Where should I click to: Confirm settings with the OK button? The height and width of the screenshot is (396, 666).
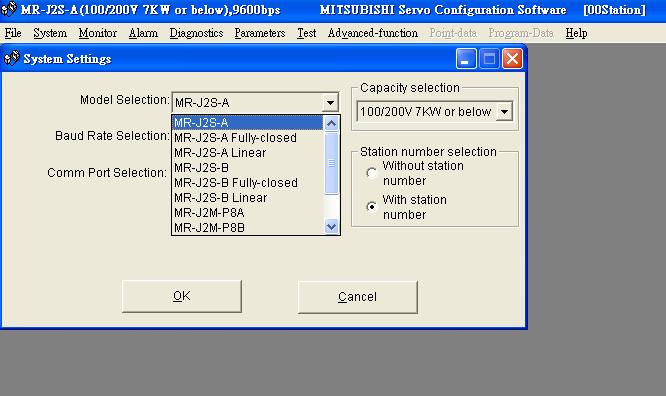tap(182, 296)
